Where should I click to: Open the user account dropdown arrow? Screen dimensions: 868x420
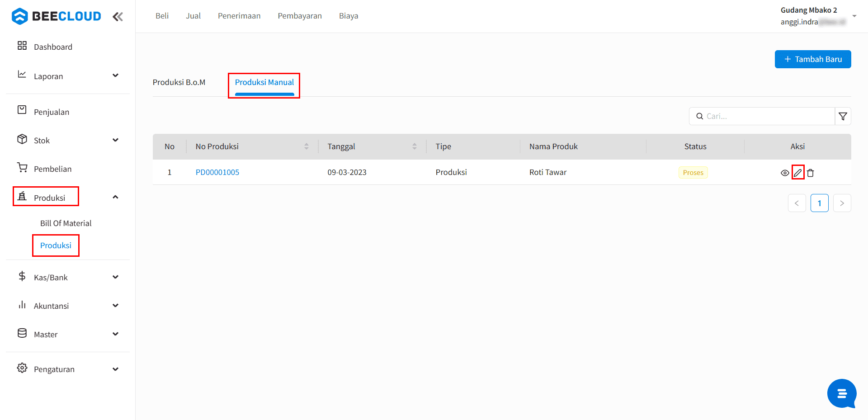854,16
